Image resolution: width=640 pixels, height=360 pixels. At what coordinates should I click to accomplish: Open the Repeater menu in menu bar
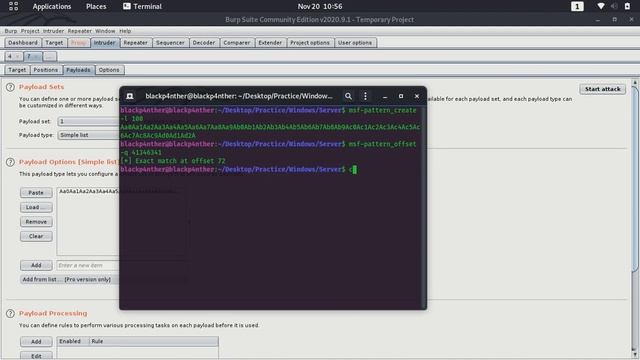(x=80, y=31)
